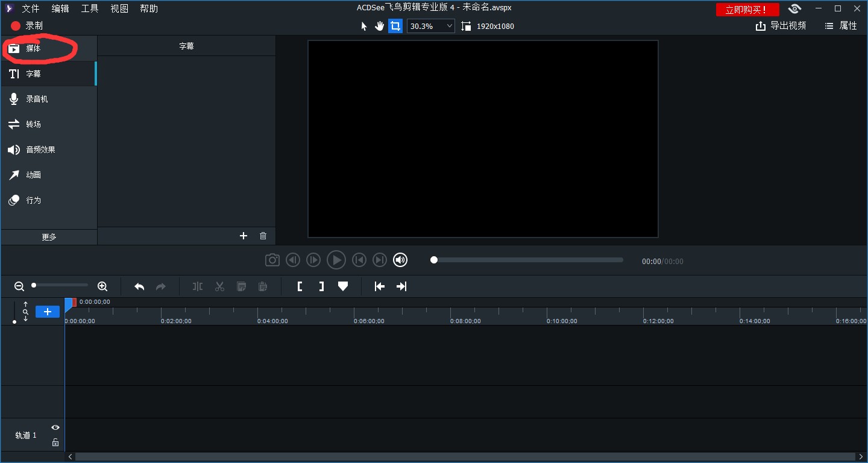Viewport: 868px width, 463px height.
Task: Delete caption using the trash icon
Action: click(x=263, y=236)
